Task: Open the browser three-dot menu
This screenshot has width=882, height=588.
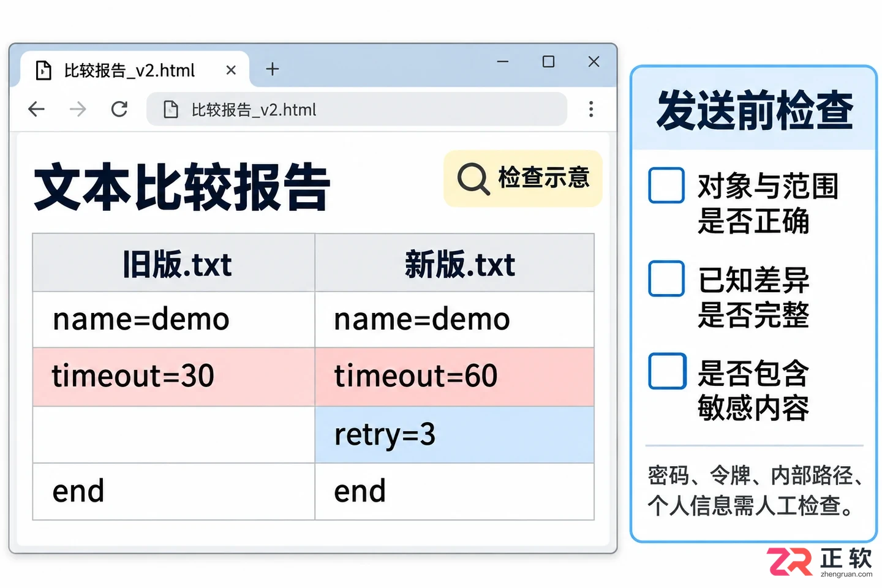Action: pyautogui.click(x=591, y=109)
